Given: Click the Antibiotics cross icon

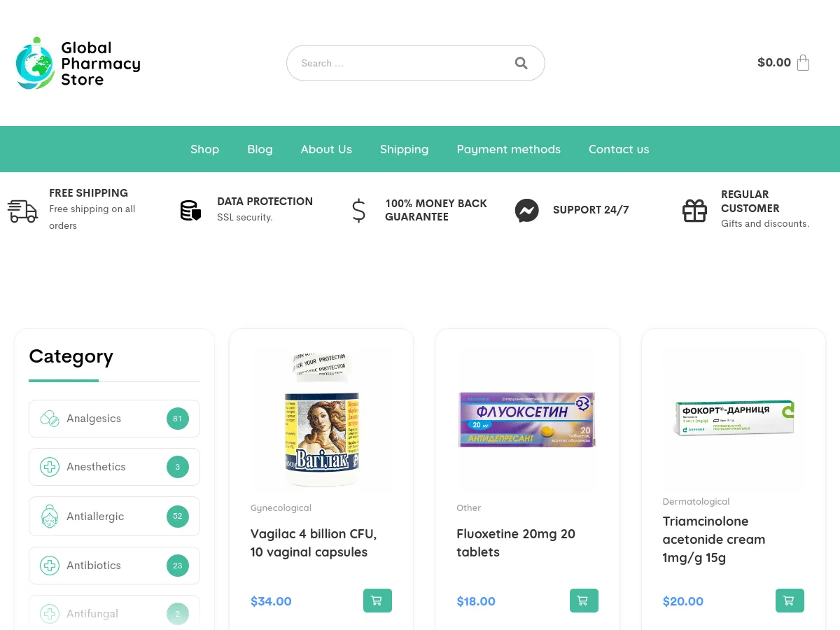Looking at the screenshot, I should click(50, 565).
